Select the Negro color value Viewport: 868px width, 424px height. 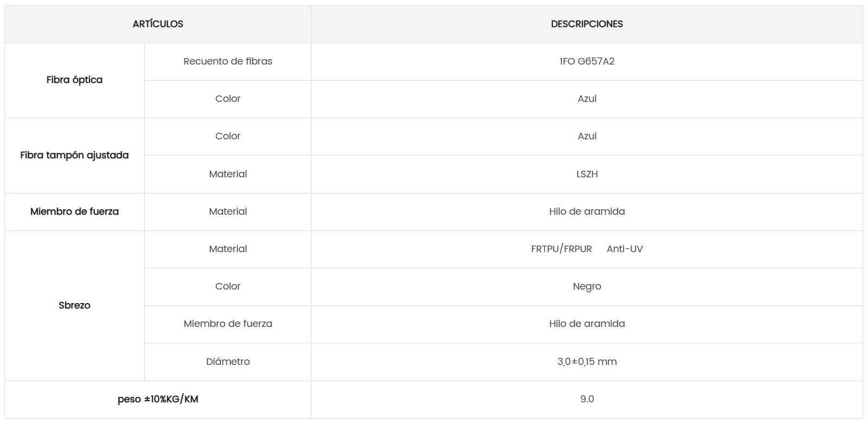587,286
